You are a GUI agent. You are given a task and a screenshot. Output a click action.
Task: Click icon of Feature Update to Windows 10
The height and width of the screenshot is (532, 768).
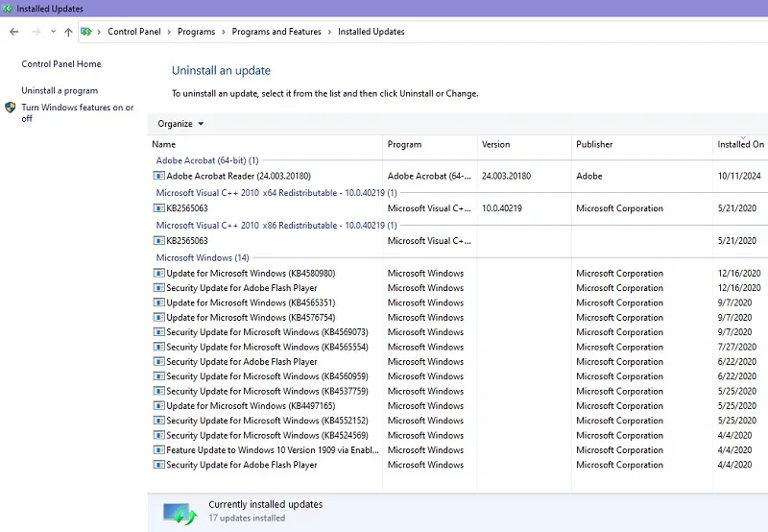(158, 450)
